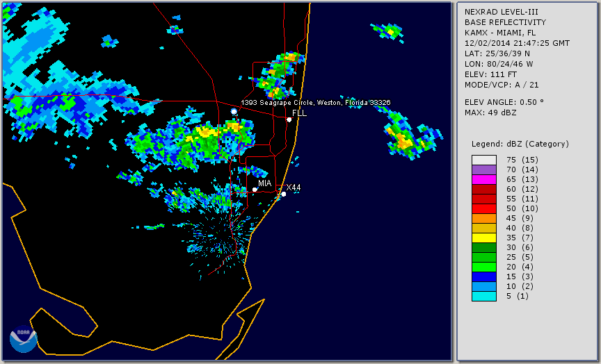
Task: Click the 5 dBZ cyan legend swatch
Action: tap(484, 296)
